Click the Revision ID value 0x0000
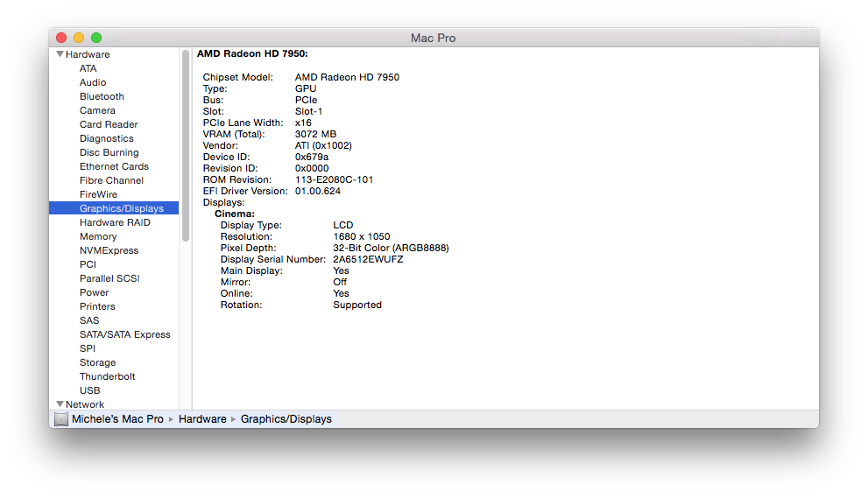The height and width of the screenshot is (498, 868). [312, 168]
